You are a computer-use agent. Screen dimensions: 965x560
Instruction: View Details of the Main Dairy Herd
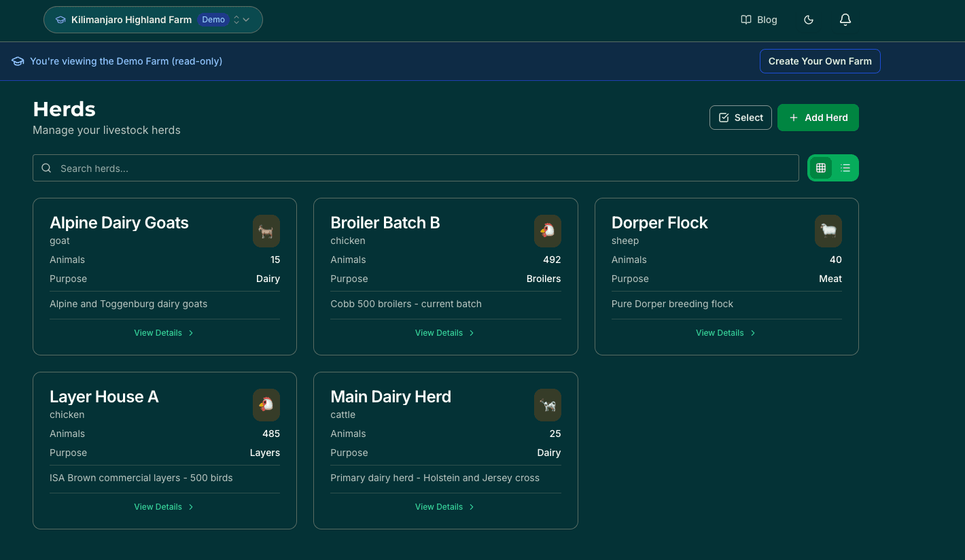pos(438,507)
